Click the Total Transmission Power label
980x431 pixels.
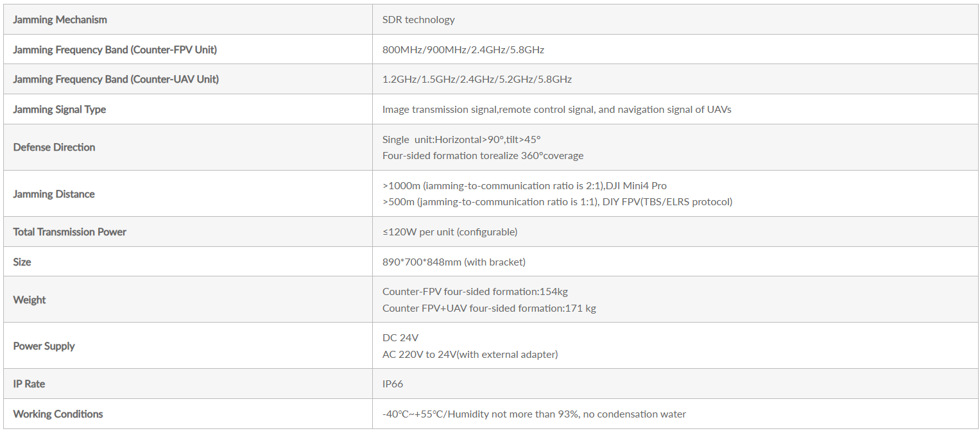coord(69,232)
